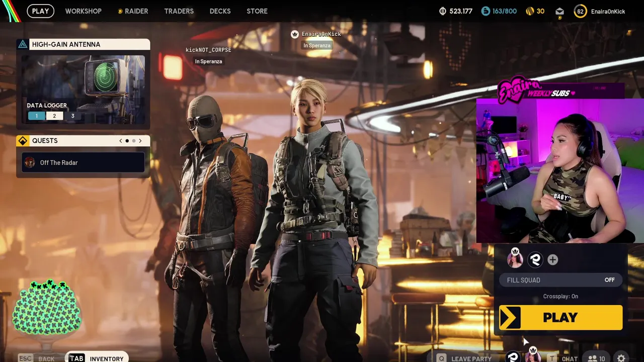This screenshot has height=362, width=644.
Task: Add squad member with the plus icon
Action: pos(552,260)
